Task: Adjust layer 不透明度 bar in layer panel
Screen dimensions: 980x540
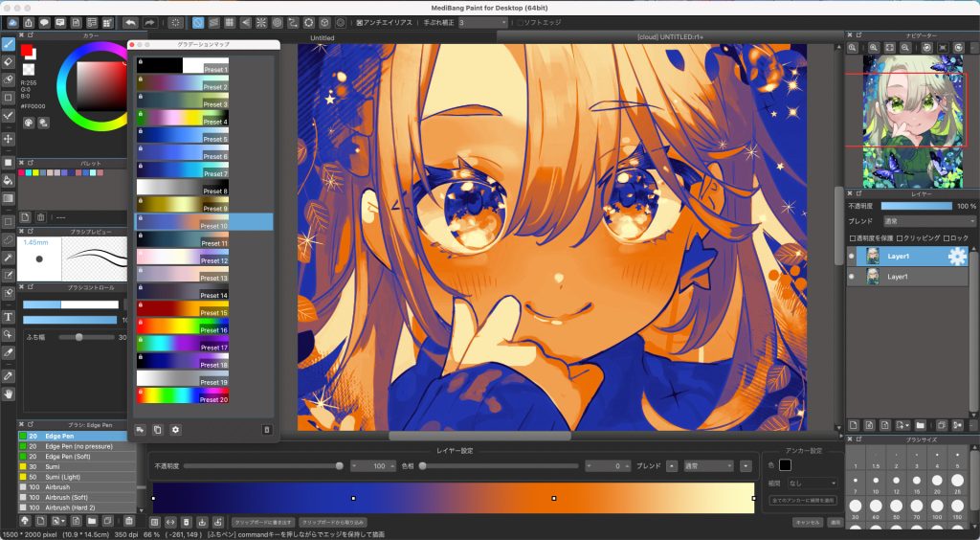Action: [916, 206]
